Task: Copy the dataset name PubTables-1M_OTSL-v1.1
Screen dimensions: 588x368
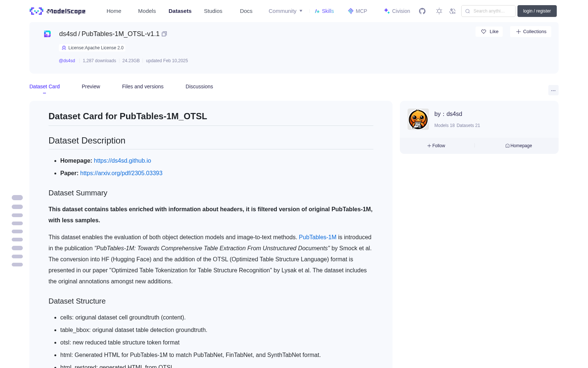Action: point(164,34)
